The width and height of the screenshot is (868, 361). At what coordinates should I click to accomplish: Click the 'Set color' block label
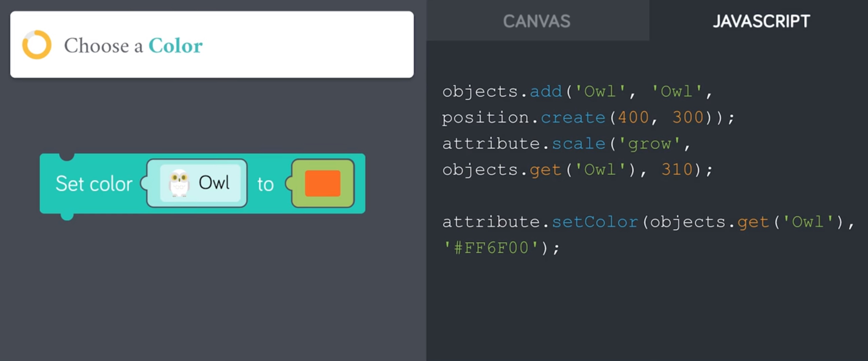coord(94,184)
